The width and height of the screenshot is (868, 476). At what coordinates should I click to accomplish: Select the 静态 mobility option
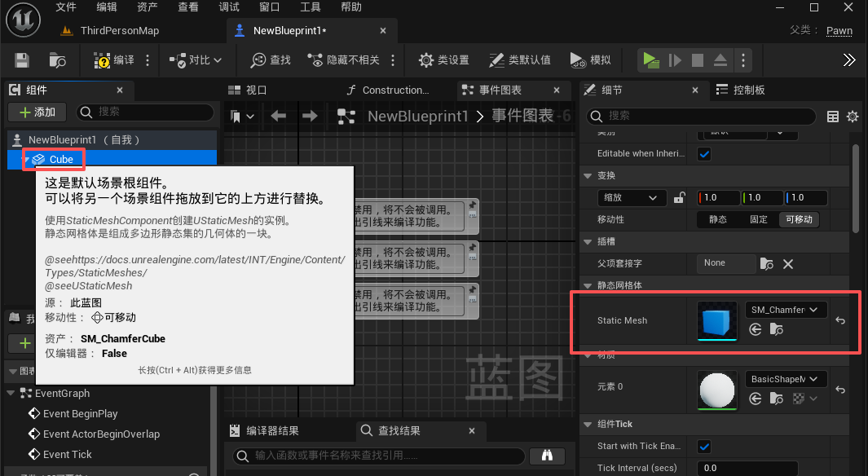tap(718, 219)
